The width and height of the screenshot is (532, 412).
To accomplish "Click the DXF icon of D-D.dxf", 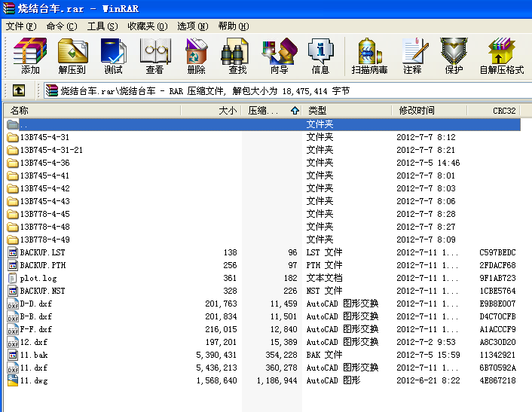I will click(13, 304).
